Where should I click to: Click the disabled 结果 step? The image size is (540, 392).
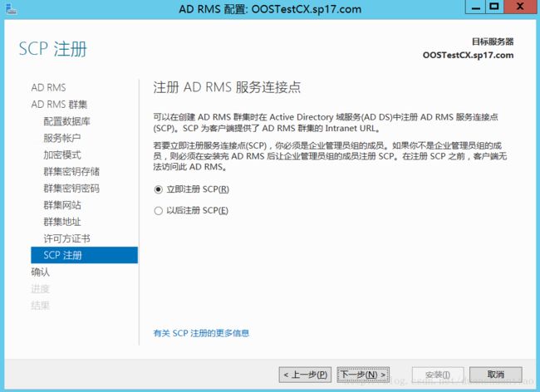(x=41, y=306)
